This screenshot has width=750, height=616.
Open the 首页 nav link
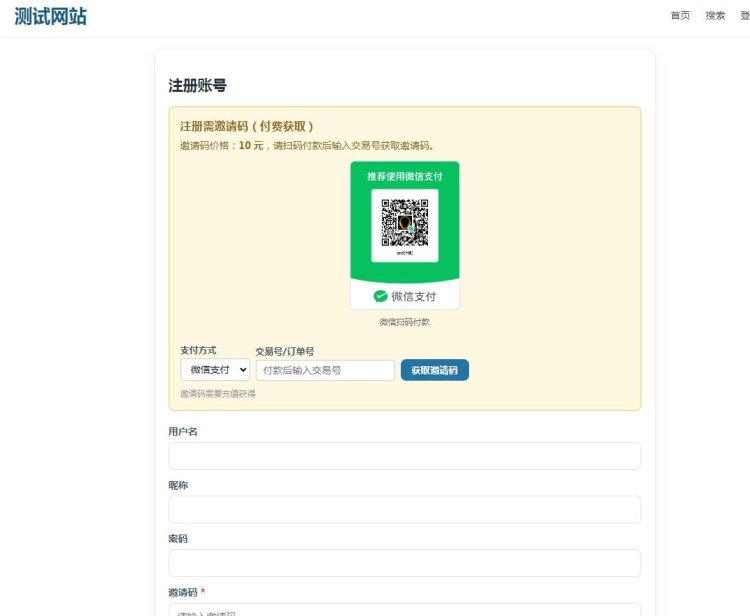(x=680, y=16)
